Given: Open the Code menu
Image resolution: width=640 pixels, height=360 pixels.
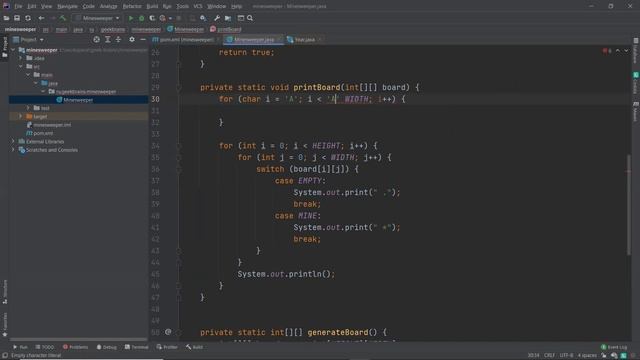Looking at the screenshot, I should click(89, 7).
